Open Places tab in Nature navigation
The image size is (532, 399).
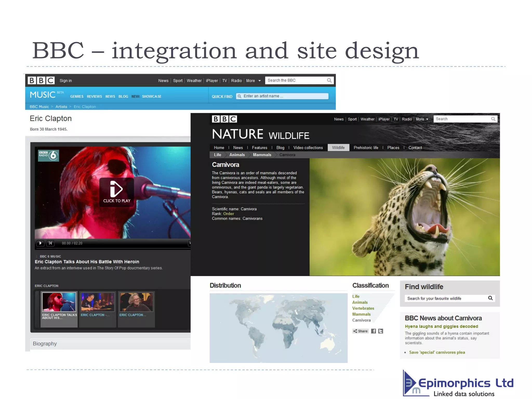(x=393, y=148)
